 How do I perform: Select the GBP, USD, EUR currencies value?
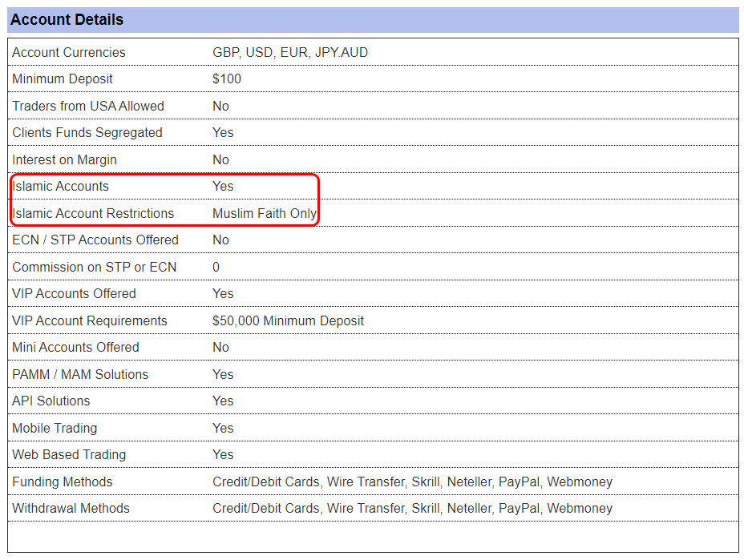coord(290,52)
